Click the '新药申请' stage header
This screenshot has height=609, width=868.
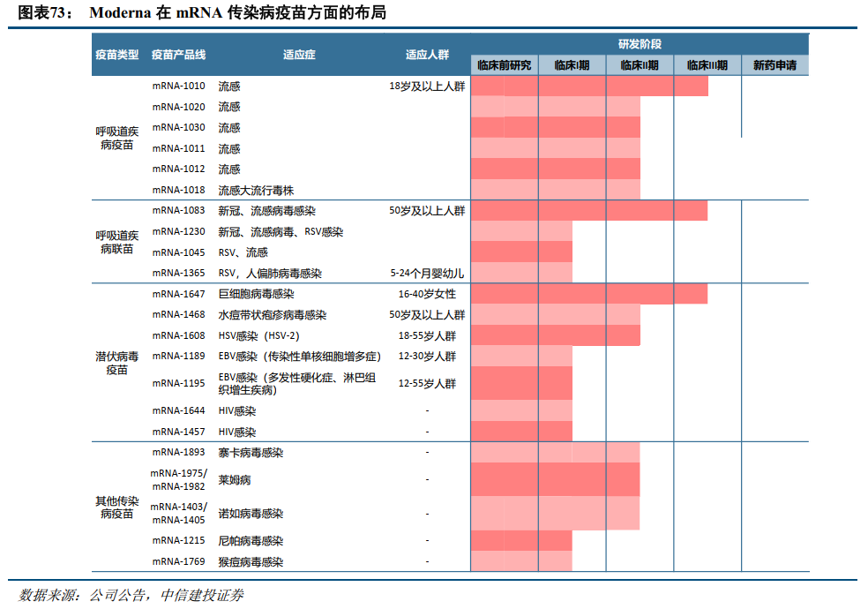tap(775, 65)
